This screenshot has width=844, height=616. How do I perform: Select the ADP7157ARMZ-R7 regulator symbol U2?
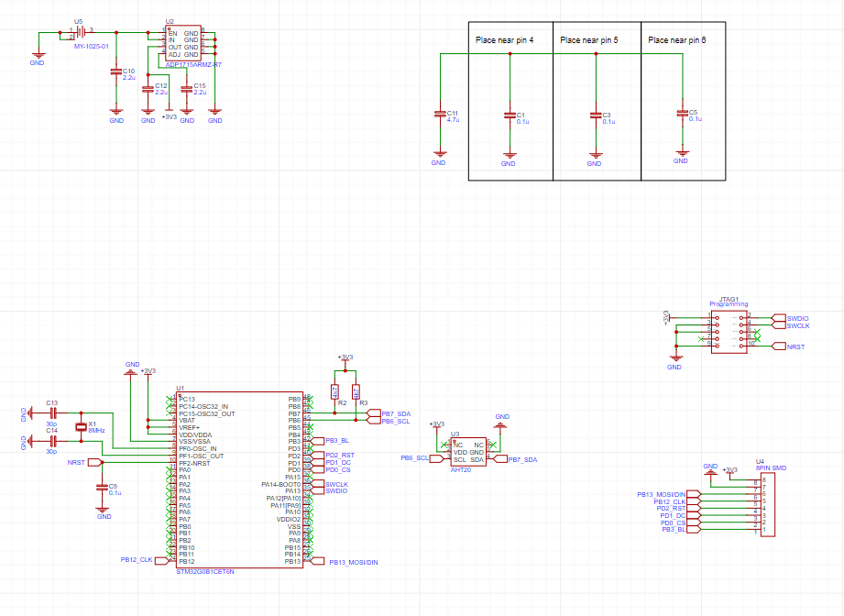pos(181,41)
